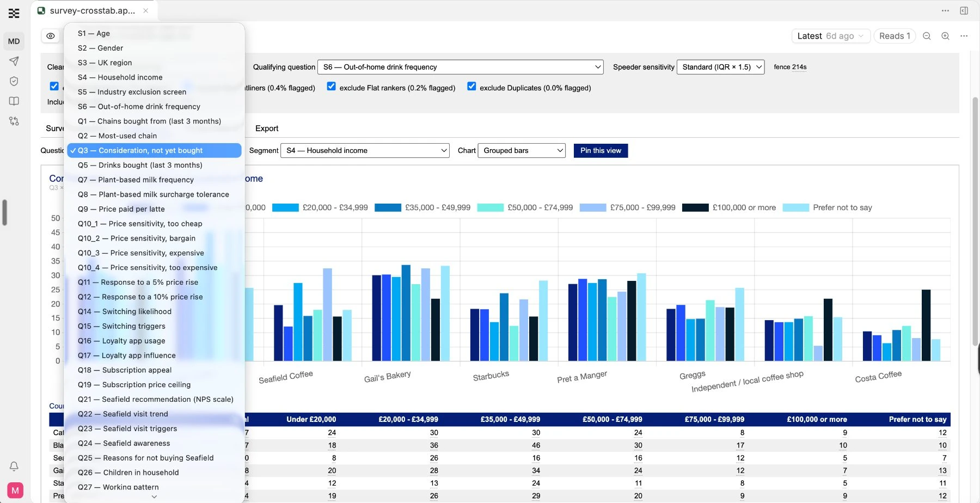Image resolution: width=980 pixels, height=503 pixels.
Task: Click the zoom out magnifier icon
Action: 927,36
